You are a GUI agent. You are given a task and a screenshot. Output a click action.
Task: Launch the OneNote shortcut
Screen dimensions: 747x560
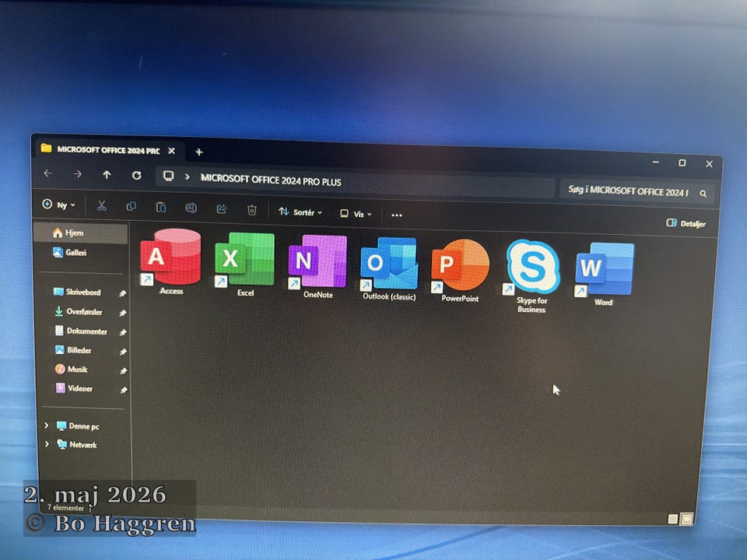tap(317, 267)
